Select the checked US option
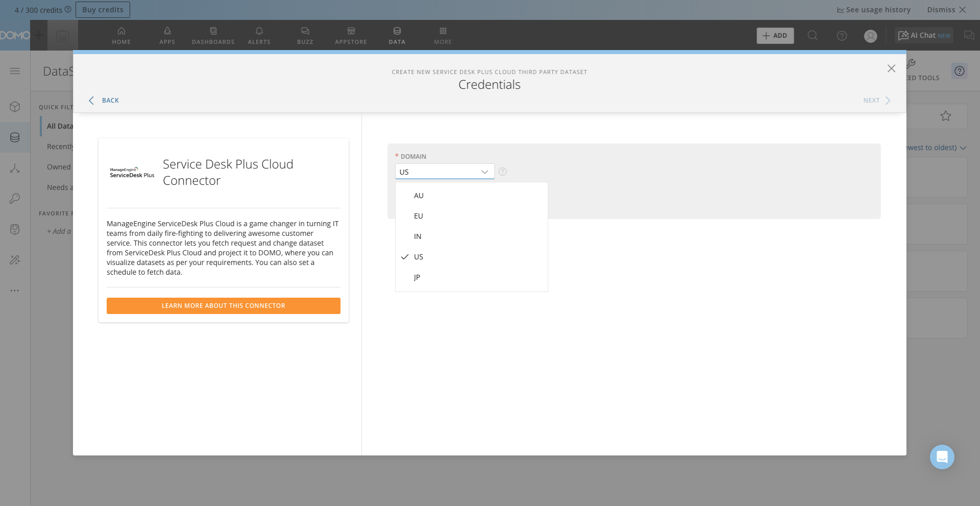980x506 pixels. pyautogui.click(x=472, y=257)
